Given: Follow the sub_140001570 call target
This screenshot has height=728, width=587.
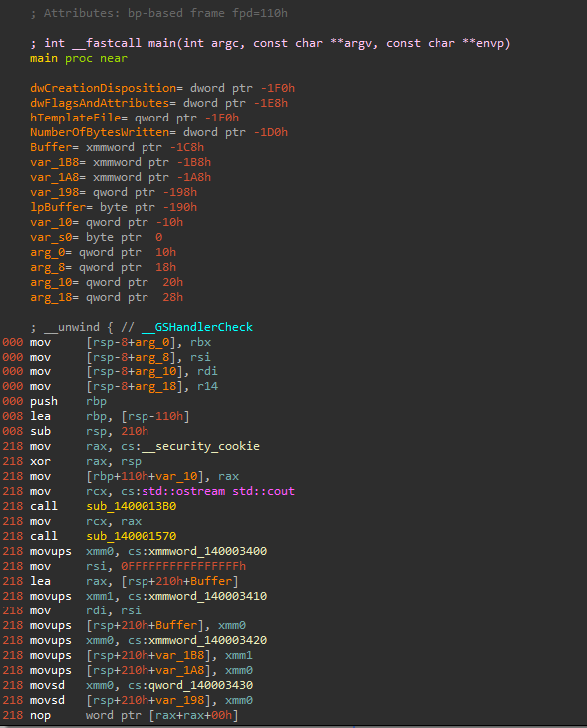Looking at the screenshot, I should pyautogui.click(x=132, y=536).
